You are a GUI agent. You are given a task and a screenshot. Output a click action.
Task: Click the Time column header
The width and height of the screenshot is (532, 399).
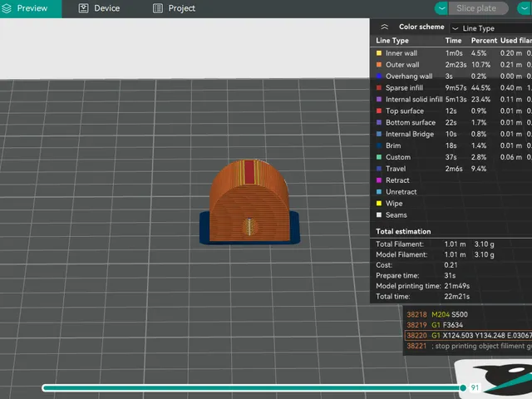tap(453, 41)
